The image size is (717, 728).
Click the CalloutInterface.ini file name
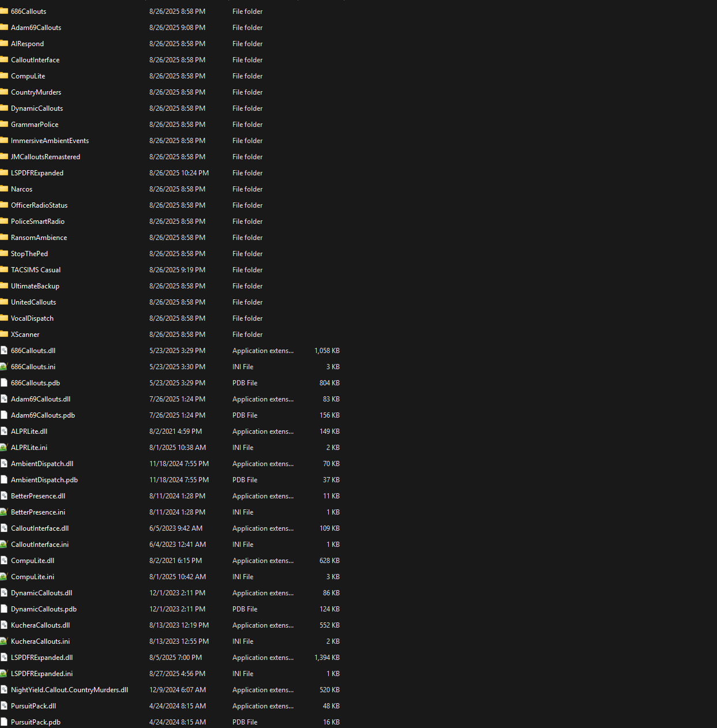pos(40,544)
